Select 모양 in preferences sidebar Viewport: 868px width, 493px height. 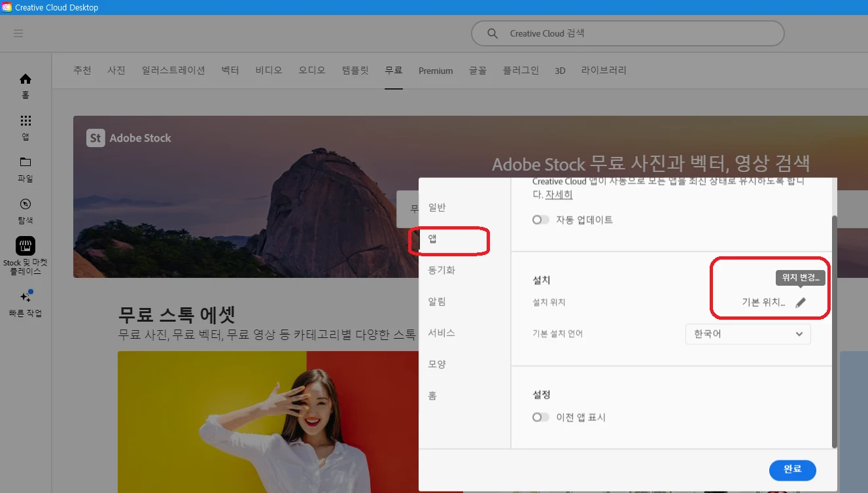tap(437, 364)
